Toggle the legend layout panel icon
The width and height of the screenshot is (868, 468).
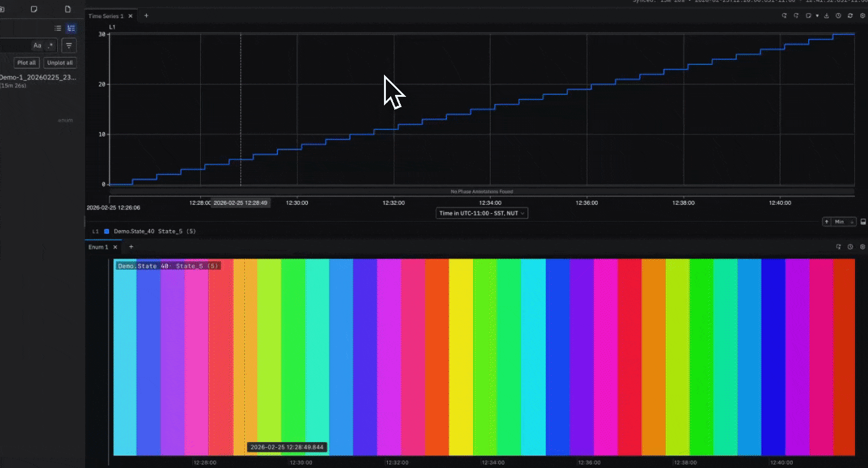pos(863,222)
